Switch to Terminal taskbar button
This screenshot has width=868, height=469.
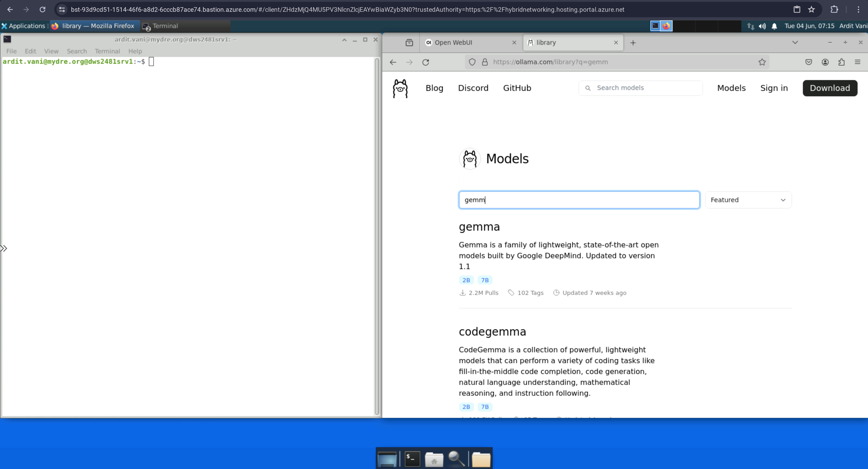[185, 26]
